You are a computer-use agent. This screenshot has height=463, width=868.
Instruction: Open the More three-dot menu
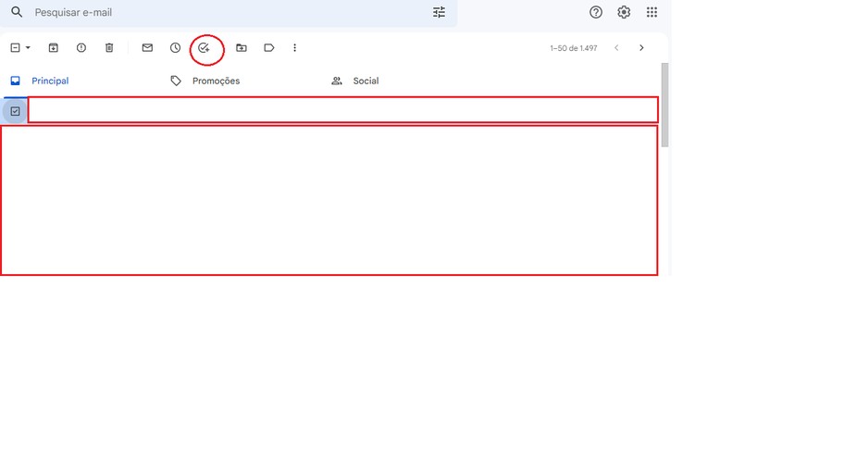tap(294, 48)
